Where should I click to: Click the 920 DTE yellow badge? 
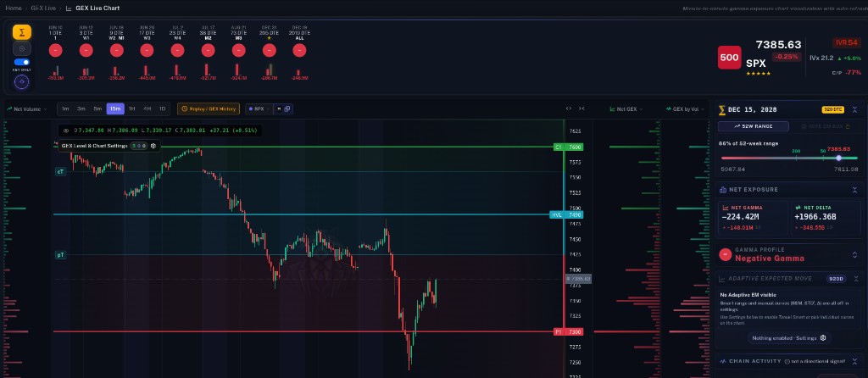click(x=832, y=109)
